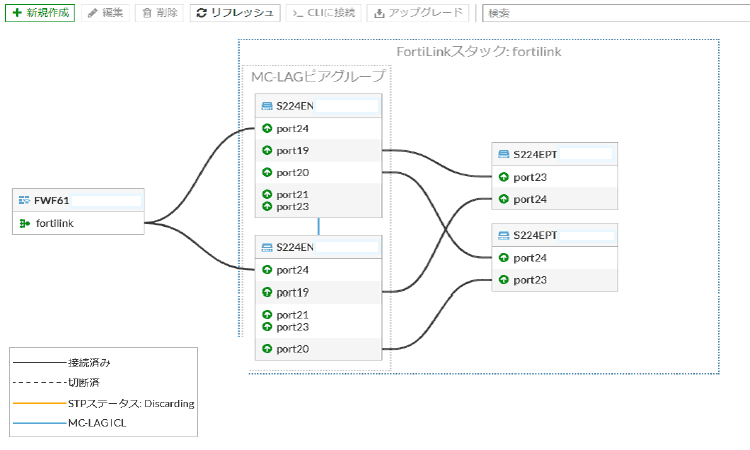This screenshot has width=750, height=450.
Task: Click port24 label on lower S224EPT
Action: (x=530, y=258)
